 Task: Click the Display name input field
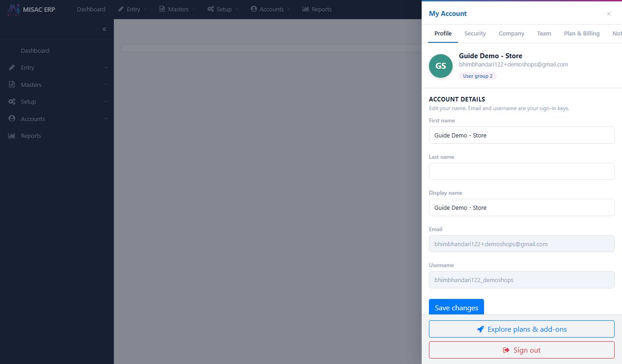point(522,207)
